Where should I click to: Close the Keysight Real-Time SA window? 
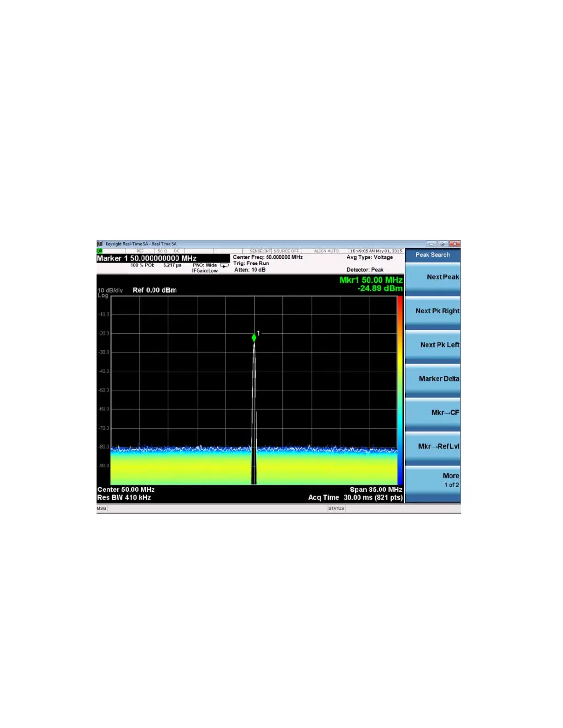pyautogui.click(x=454, y=244)
